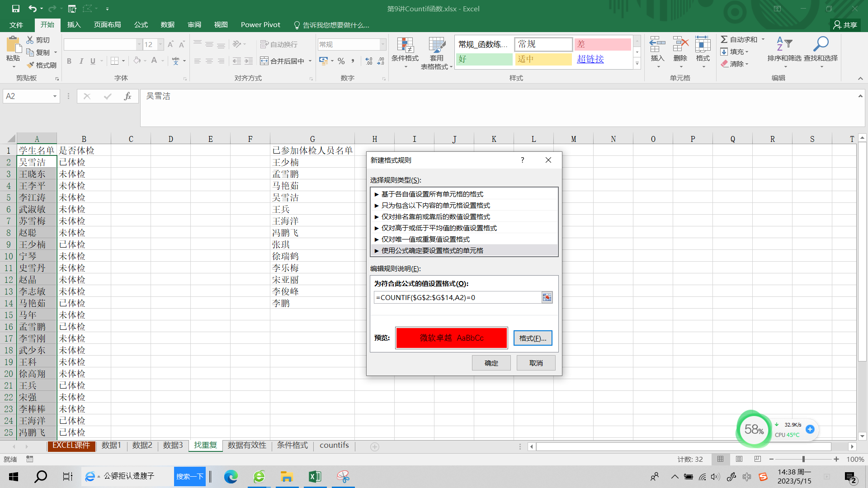Click the Conditional Formatting ribbon icon
This screenshot has height=488, width=868.
point(405,46)
